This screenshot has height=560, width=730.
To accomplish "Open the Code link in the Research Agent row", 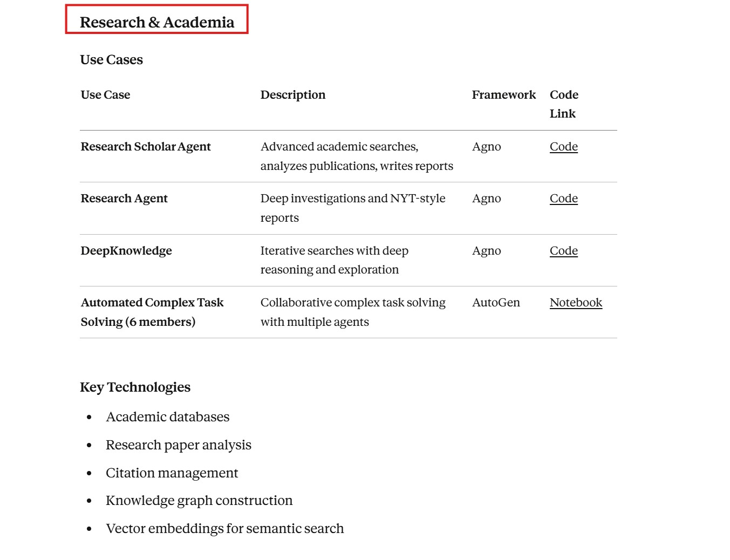I will coord(563,199).
